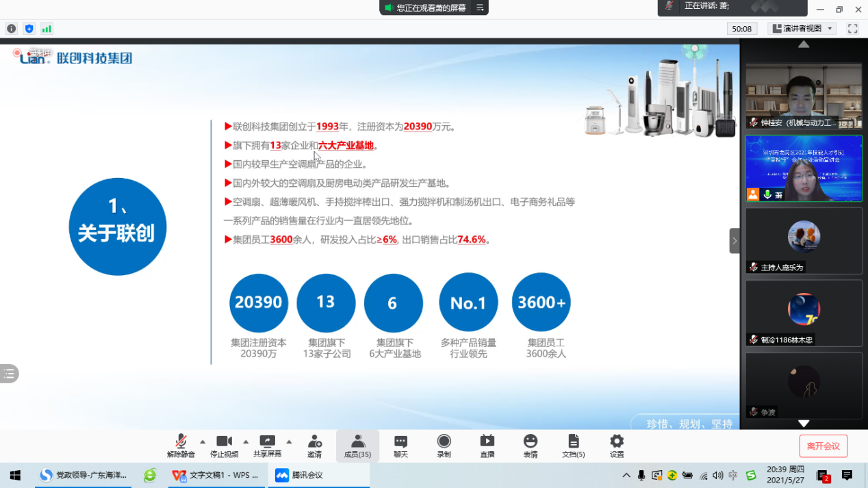Start recording with the 录制 button

(x=444, y=446)
